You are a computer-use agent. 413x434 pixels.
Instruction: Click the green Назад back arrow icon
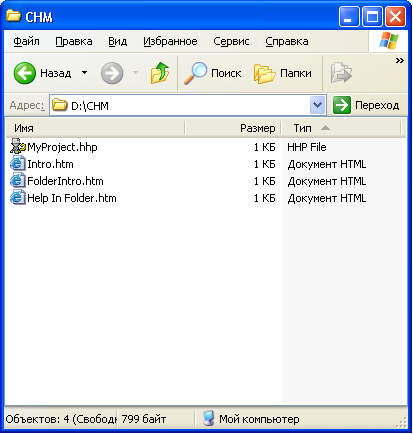[25, 73]
